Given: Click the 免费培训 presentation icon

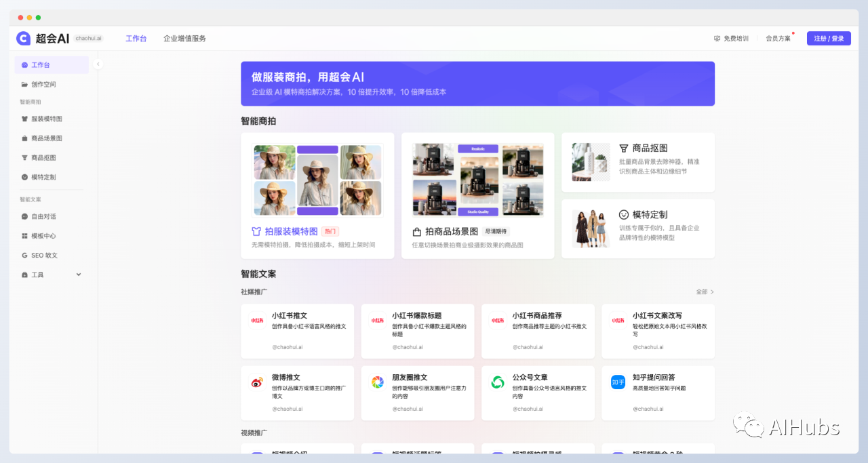Looking at the screenshot, I should coord(717,39).
